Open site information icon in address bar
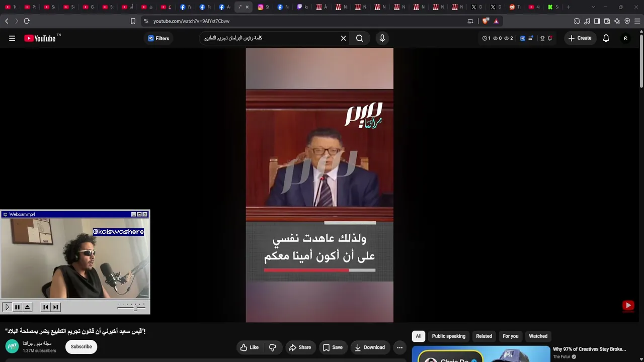This screenshot has height=362, width=644. pyautogui.click(x=146, y=21)
